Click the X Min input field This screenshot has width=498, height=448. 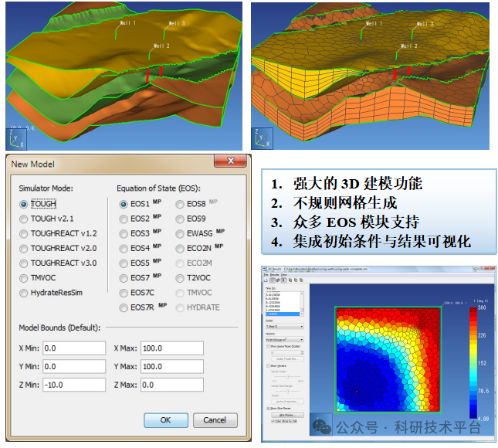pyautogui.click(x=74, y=348)
